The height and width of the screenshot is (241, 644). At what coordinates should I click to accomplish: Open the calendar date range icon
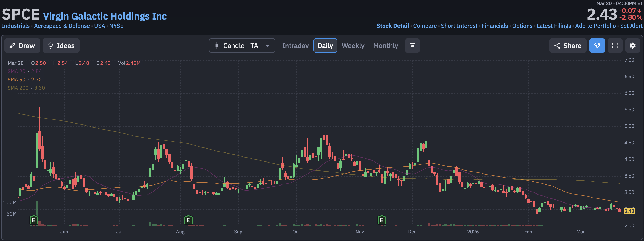(x=412, y=46)
